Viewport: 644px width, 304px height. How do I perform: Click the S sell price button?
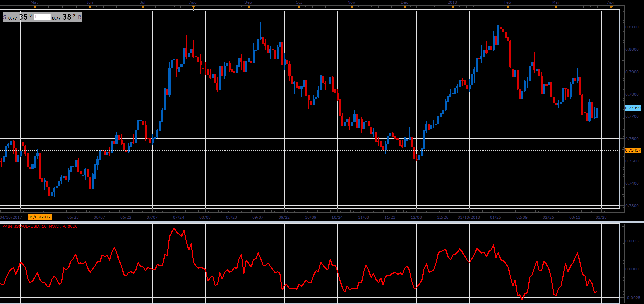[18, 17]
